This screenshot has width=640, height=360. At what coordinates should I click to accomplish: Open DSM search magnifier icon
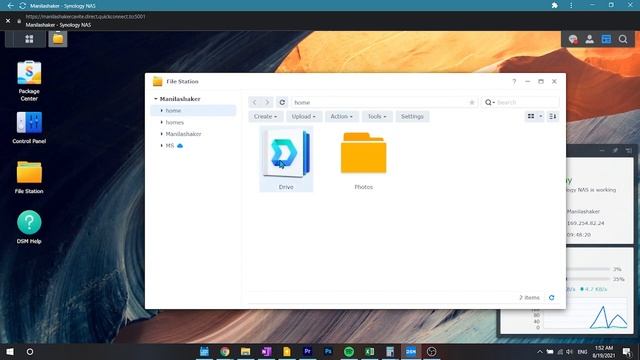coord(623,39)
